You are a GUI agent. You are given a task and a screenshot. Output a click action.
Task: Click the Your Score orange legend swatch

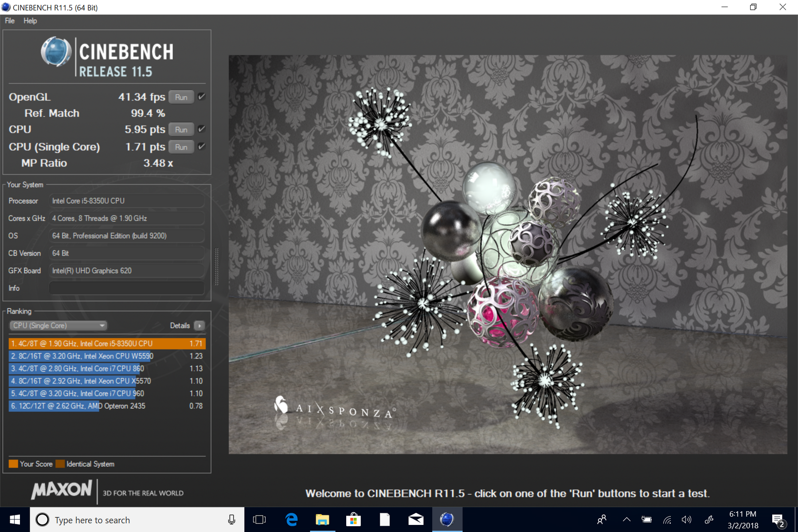coord(13,464)
